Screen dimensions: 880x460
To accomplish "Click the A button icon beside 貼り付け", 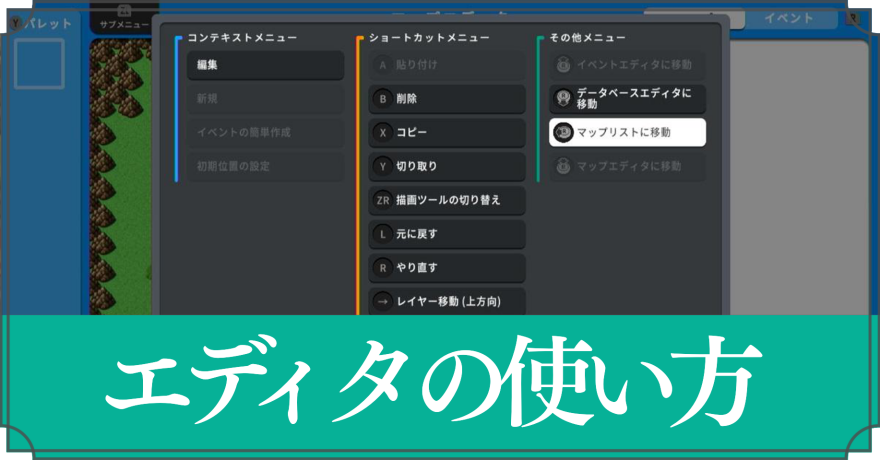I will pos(383,65).
